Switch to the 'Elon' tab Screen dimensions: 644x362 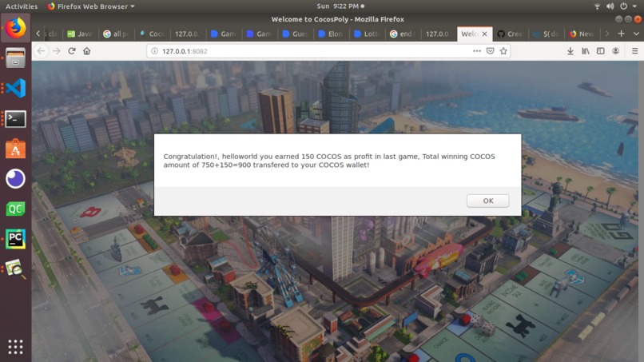(331, 34)
